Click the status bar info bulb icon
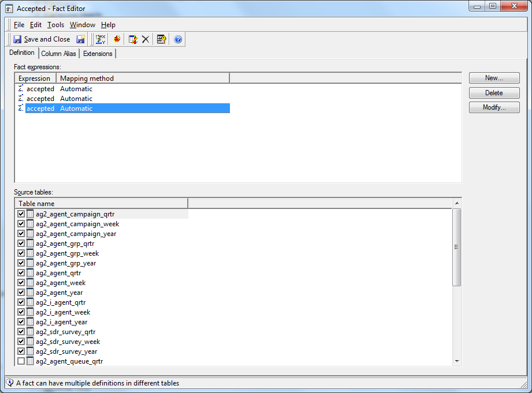The width and height of the screenshot is (532, 393). click(9, 383)
